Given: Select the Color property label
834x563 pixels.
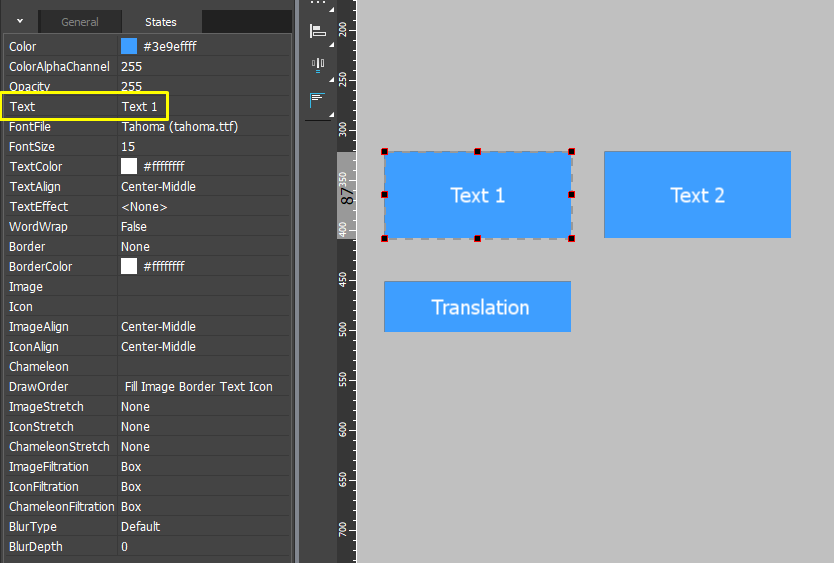Looking at the screenshot, I should point(22,47).
